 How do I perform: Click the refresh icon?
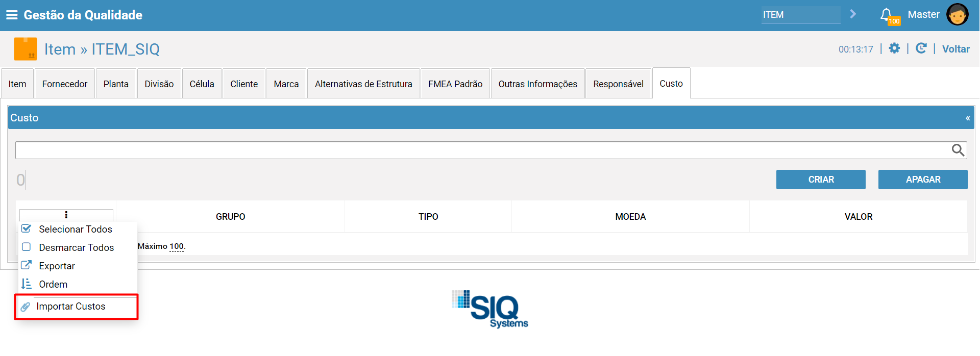pos(921,48)
